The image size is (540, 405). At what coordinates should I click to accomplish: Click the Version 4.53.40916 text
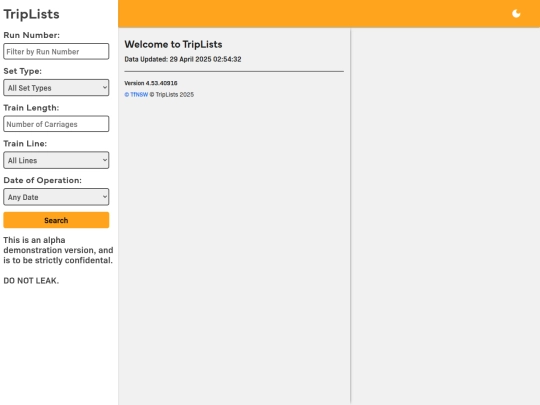[x=151, y=83]
